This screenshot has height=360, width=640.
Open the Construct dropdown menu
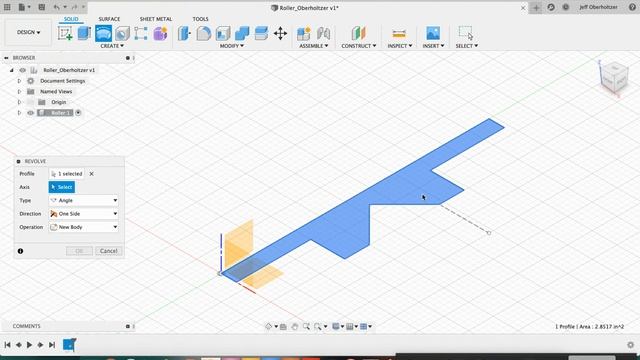click(x=359, y=46)
